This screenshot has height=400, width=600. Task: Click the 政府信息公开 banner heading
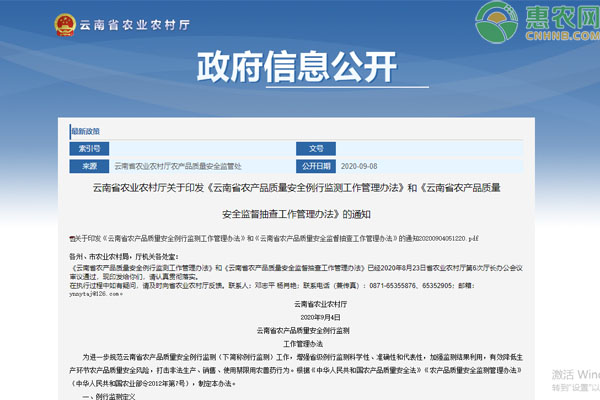pyautogui.click(x=297, y=67)
